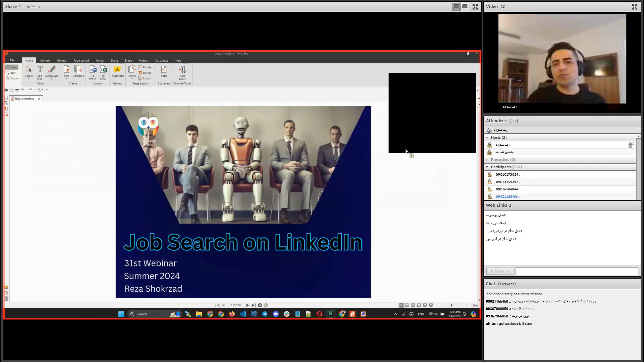644x362 pixels.
Task: Select single page view mode
Action: (x=401, y=305)
